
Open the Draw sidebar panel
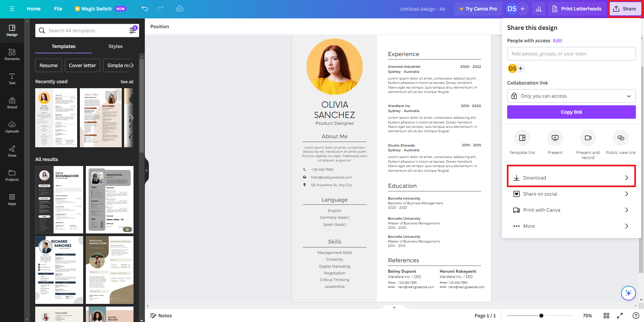coord(12,151)
